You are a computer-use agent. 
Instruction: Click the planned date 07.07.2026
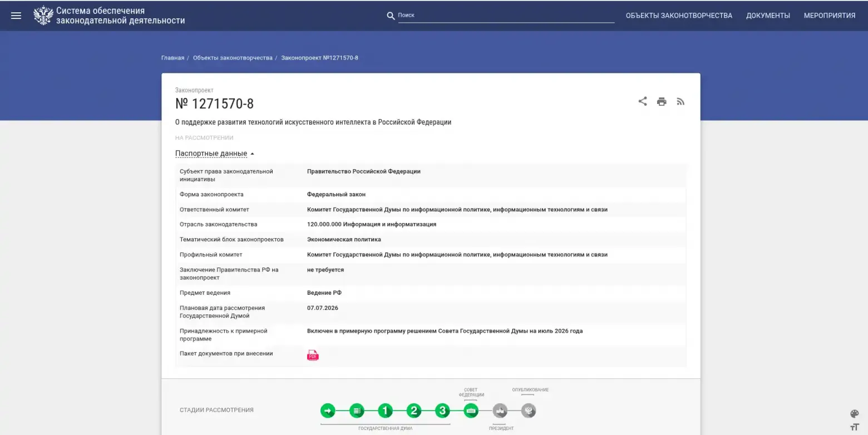coord(323,308)
